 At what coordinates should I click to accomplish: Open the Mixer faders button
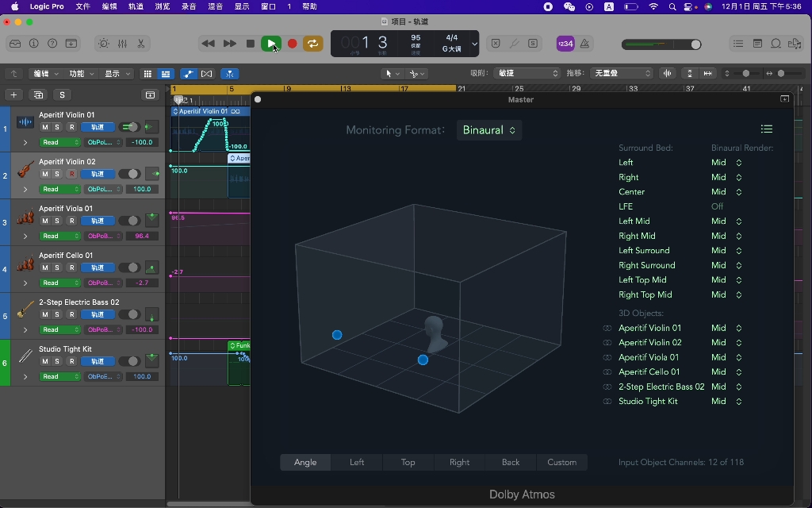(122, 44)
